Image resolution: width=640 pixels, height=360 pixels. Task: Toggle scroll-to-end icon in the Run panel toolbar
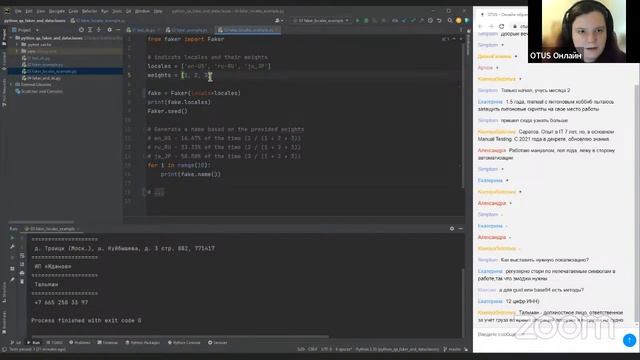tap(22, 264)
